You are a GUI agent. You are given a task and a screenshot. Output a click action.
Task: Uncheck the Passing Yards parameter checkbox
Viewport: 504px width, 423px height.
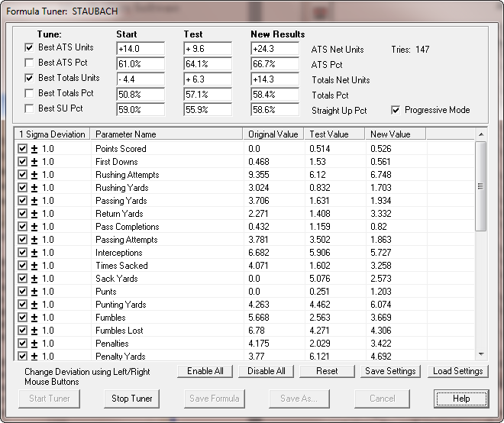[22, 201]
